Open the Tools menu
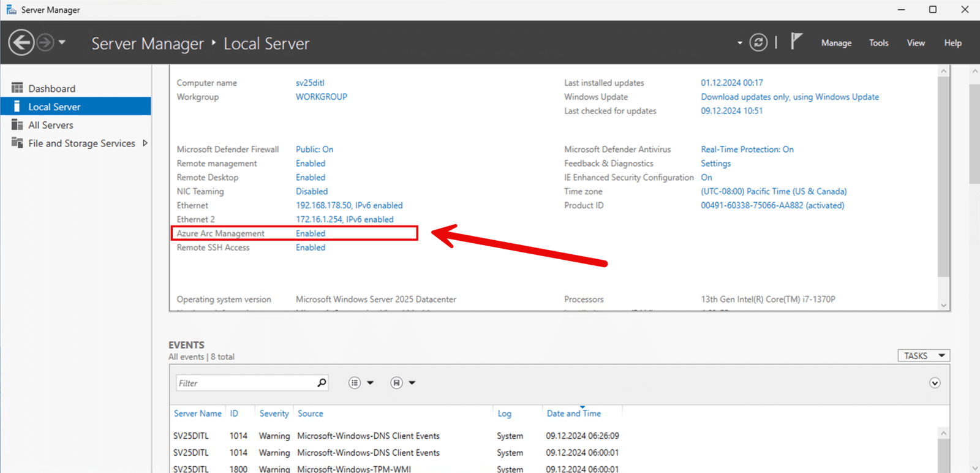 [878, 43]
